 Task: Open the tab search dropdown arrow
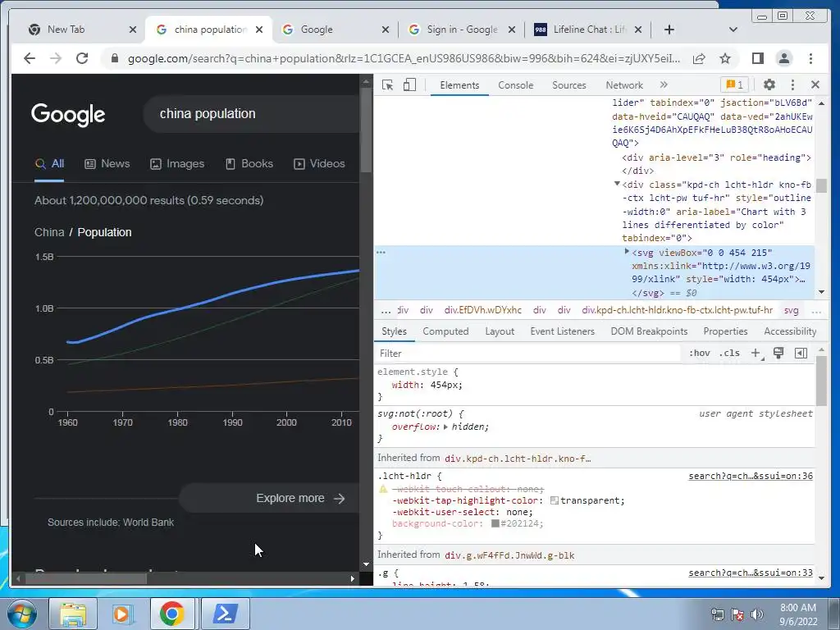point(733,30)
